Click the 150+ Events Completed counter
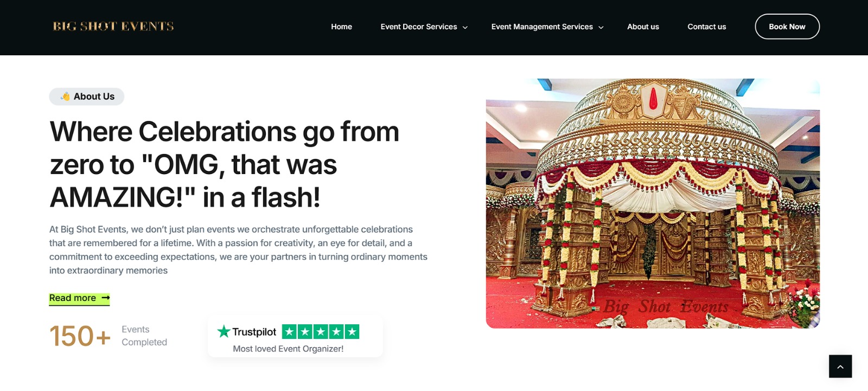This screenshot has width=868, height=391. 108,336
